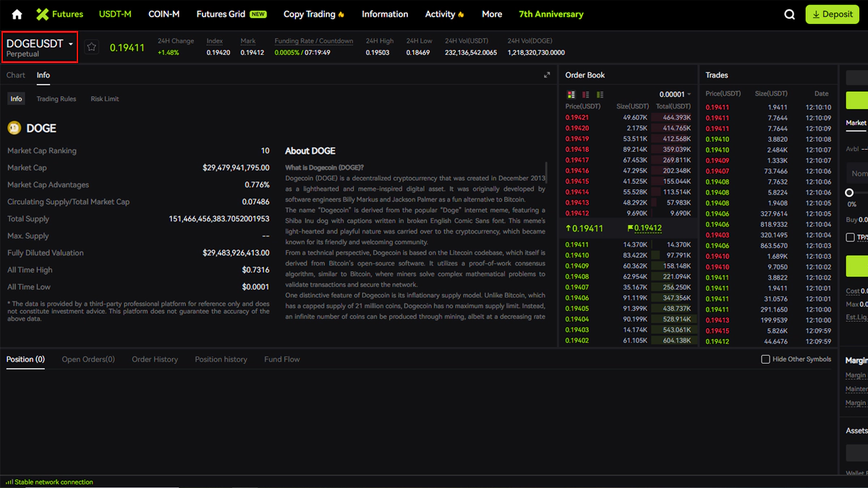Go to the home page icon
868x488 pixels.
click(17, 14)
